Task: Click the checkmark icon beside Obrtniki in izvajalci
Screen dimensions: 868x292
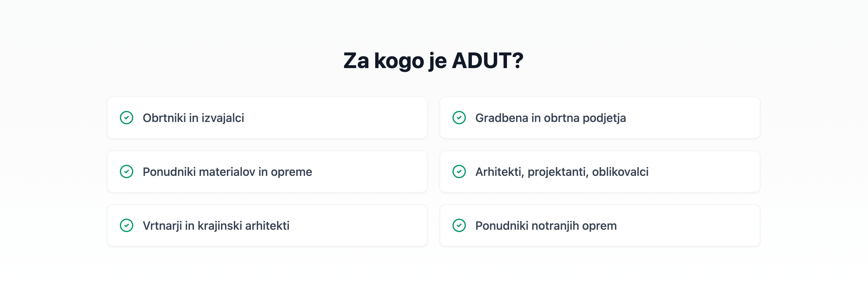Action: [127, 118]
